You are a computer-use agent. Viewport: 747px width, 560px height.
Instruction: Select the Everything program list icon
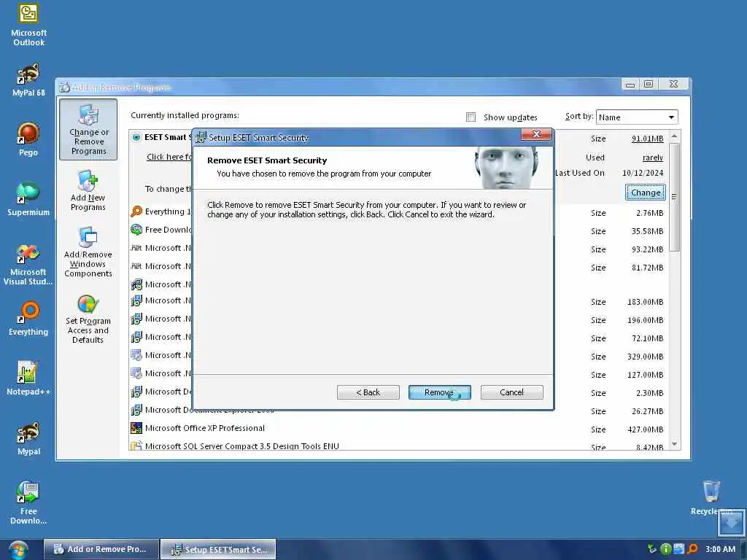[136, 211]
